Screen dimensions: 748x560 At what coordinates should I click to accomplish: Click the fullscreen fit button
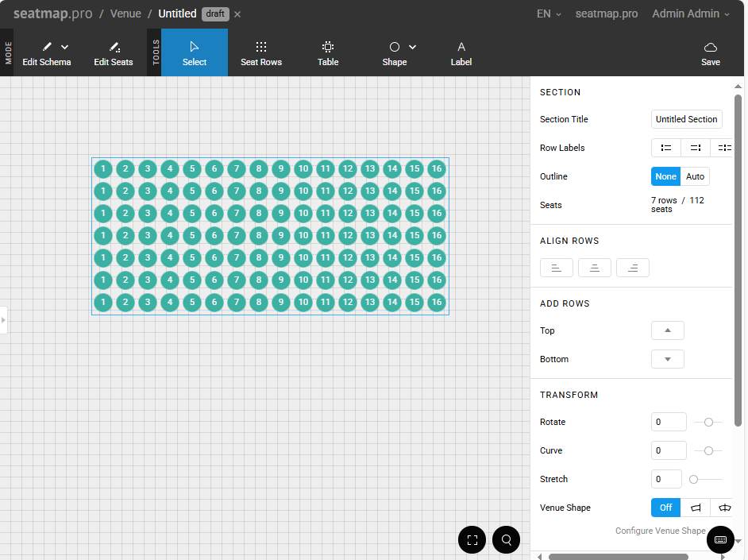tap(472, 540)
